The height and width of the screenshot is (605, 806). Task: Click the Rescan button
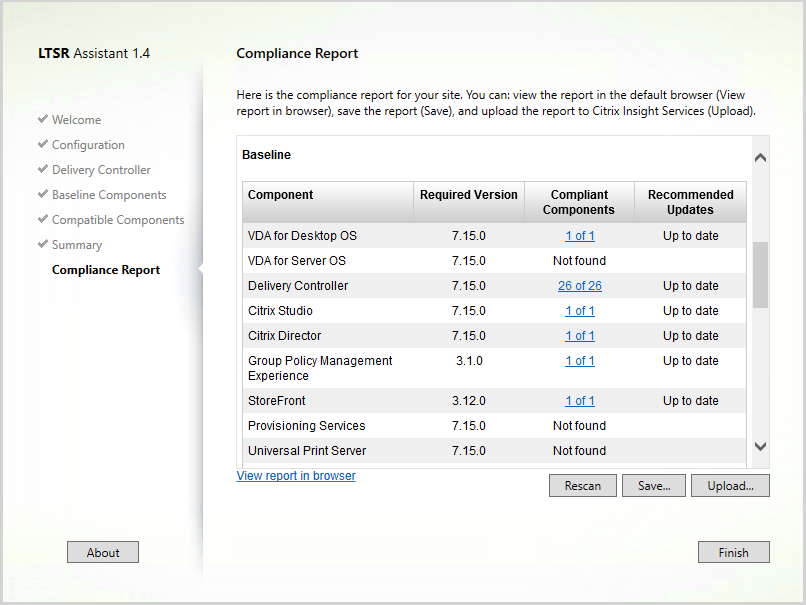pos(582,486)
